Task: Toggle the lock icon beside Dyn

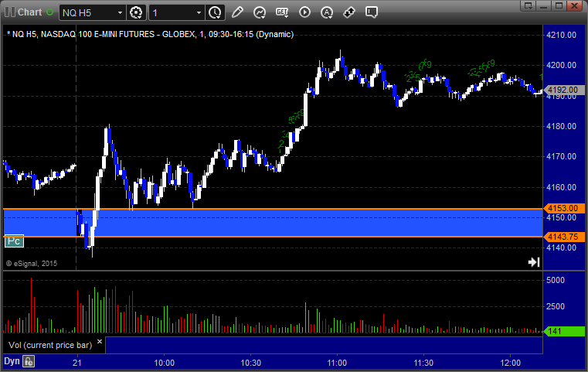Action: [x=29, y=362]
